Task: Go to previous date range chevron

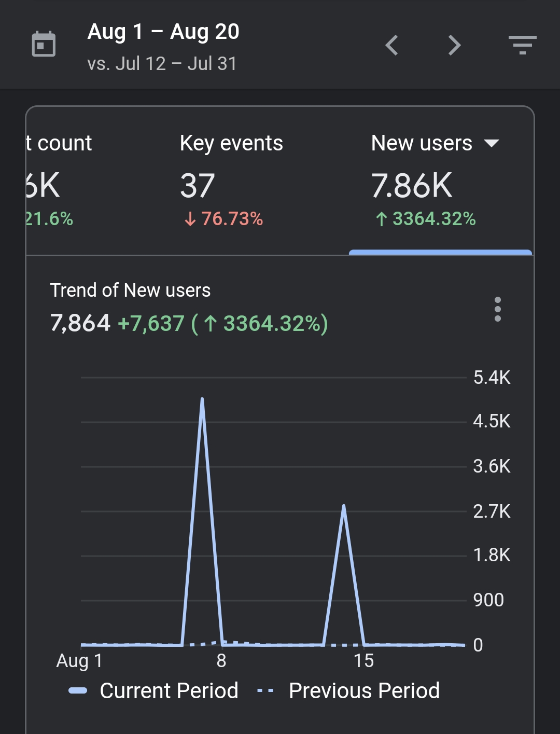Action: pos(392,45)
